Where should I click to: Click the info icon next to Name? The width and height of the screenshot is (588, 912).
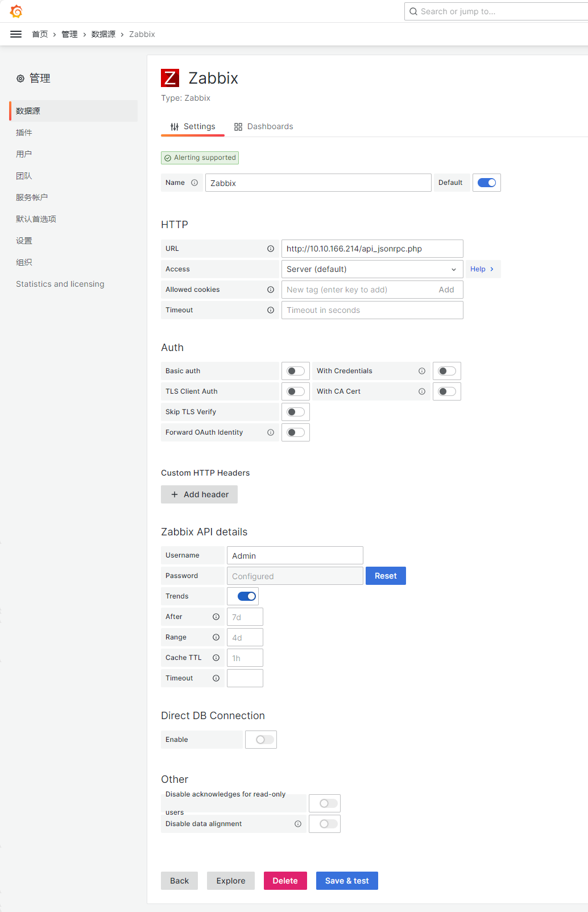(x=194, y=183)
